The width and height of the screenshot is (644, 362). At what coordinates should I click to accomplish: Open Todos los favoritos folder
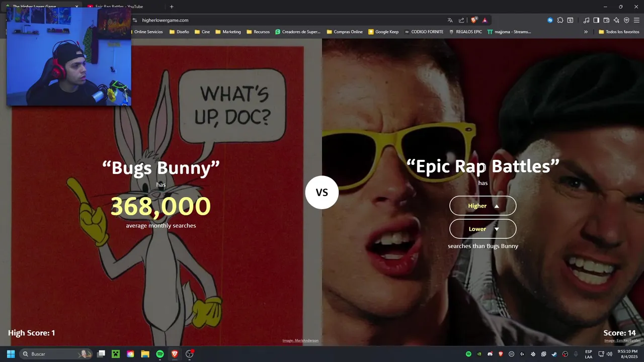pos(619,32)
